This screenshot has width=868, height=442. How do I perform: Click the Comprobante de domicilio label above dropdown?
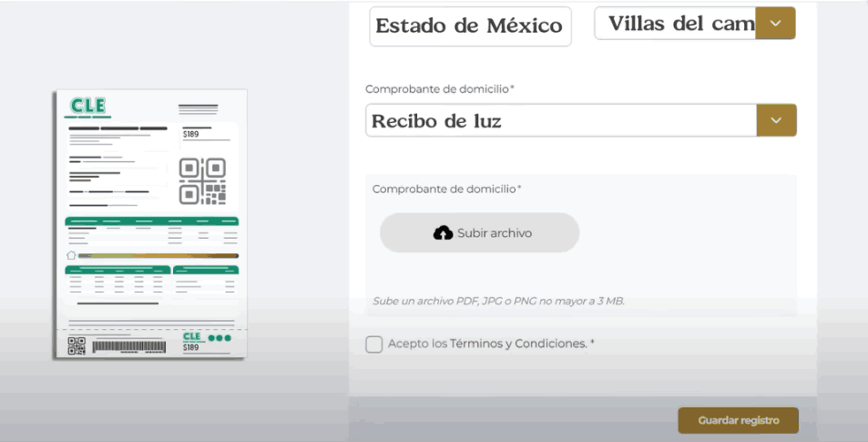tap(440, 89)
